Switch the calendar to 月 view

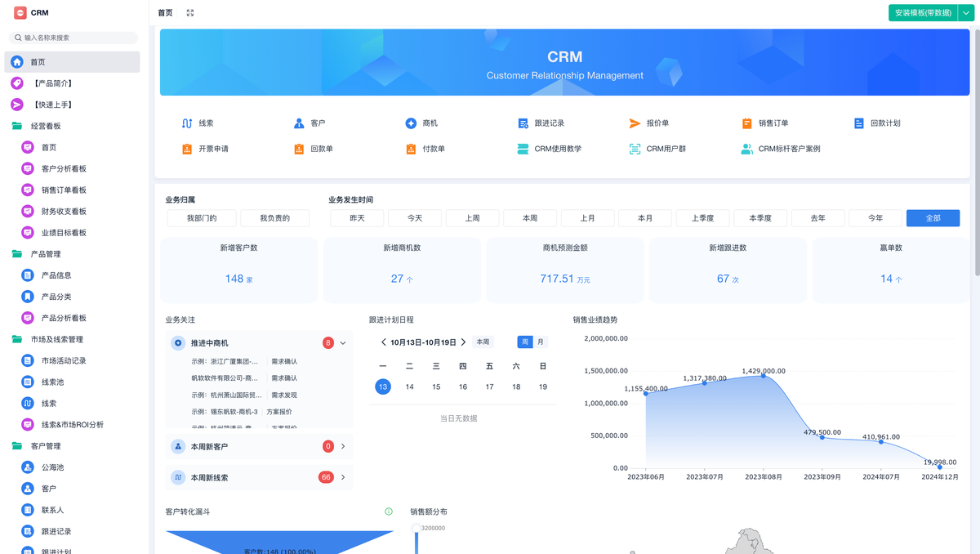tap(540, 342)
